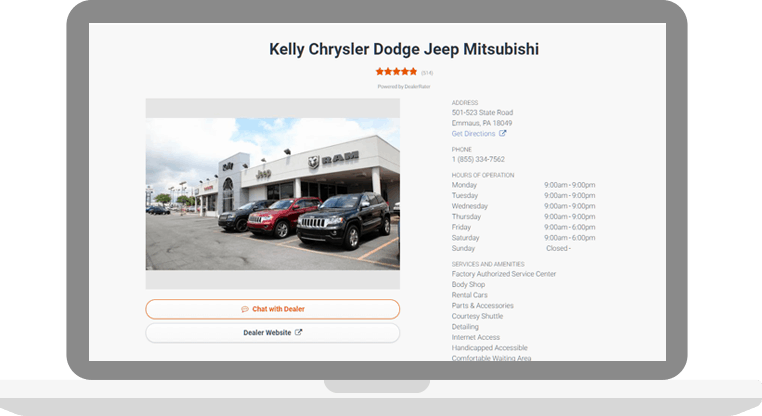The image size is (762, 416).
Task: Click the Powered by DealerRater text
Action: [404, 87]
